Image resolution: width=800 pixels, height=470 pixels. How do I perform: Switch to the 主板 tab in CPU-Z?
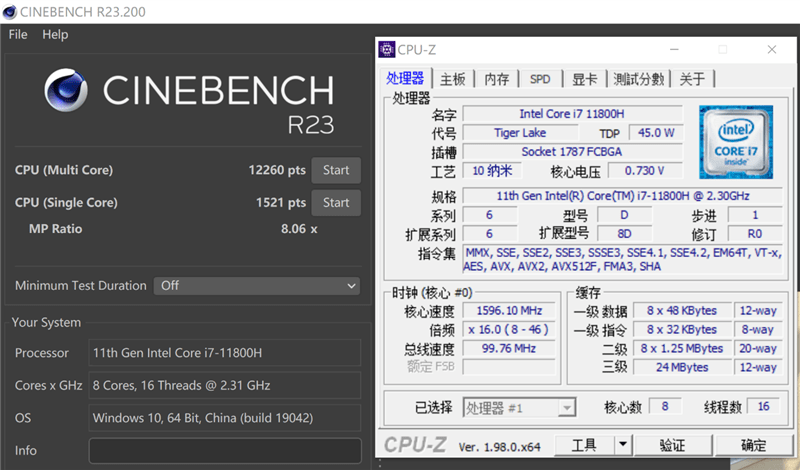453,79
